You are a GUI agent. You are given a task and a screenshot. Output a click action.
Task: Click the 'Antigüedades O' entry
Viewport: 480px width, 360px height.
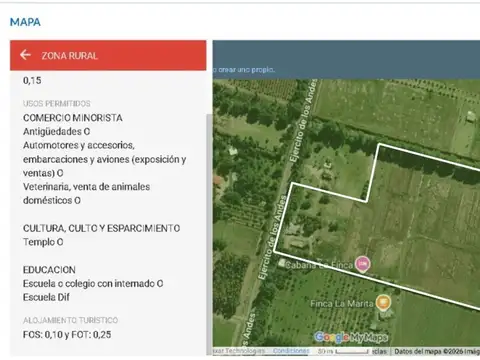coord(57,132)
